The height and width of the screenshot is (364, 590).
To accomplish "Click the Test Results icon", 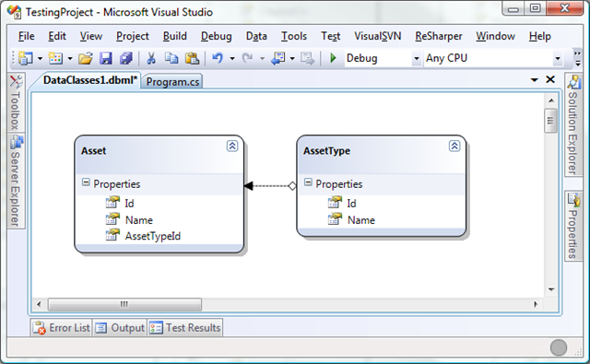I will (156, 328).
